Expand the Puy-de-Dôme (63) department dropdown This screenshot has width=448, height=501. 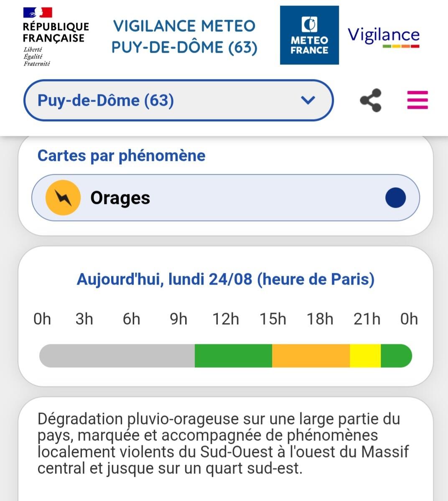pos(178,100)
